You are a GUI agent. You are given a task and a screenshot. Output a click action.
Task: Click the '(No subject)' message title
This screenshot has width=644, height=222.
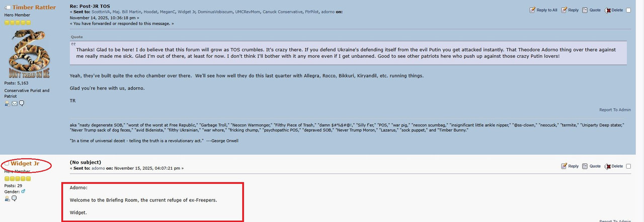[x=85, y=162]
